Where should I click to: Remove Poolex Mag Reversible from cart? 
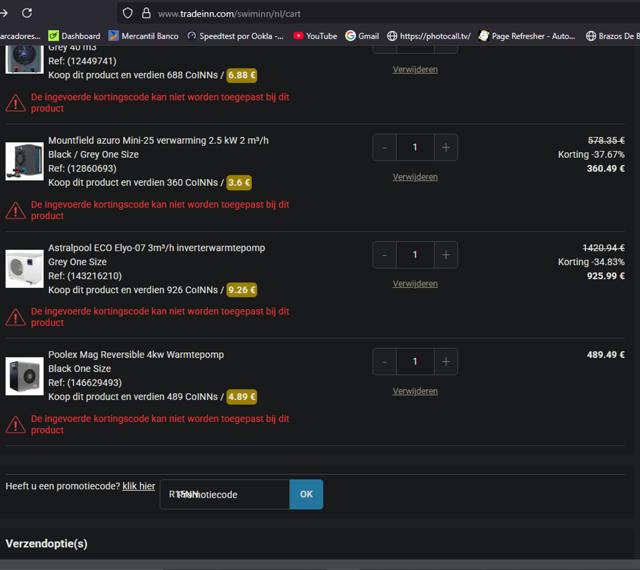415,391
